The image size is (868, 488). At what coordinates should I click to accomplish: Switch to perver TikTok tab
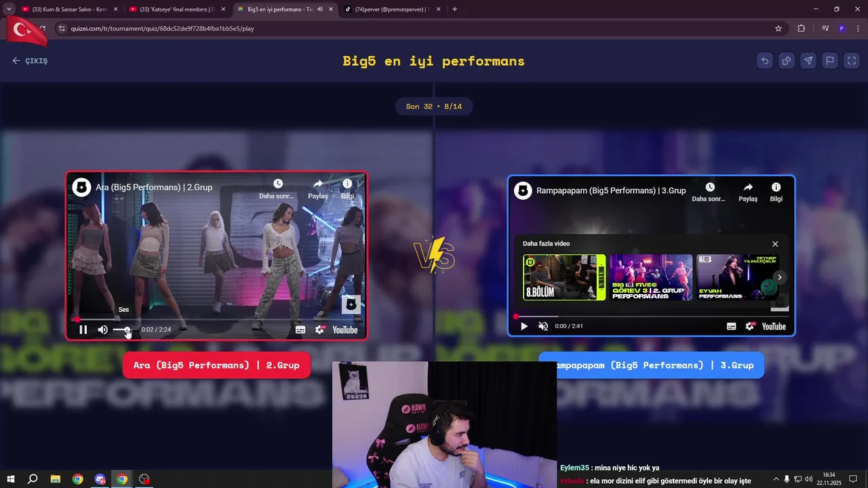point(392,9)
